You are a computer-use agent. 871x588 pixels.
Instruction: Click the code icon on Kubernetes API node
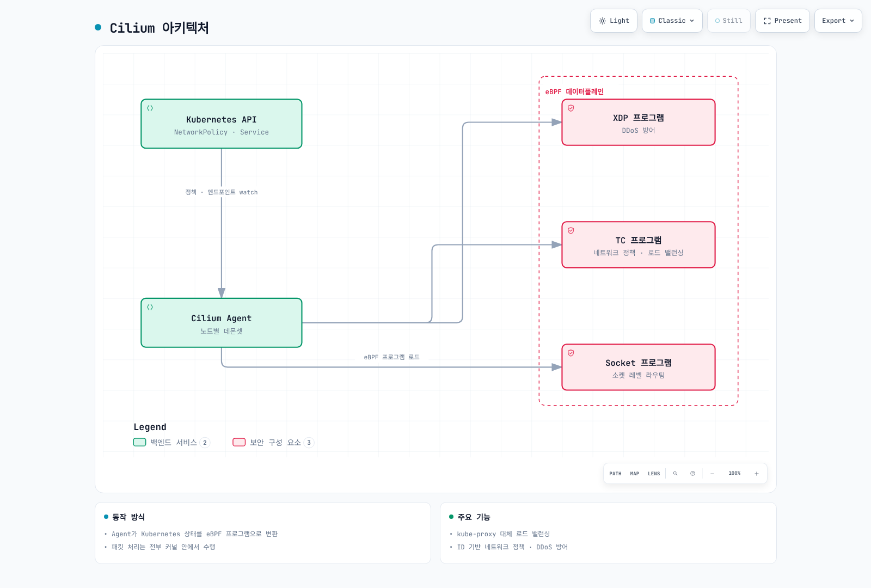150,108
